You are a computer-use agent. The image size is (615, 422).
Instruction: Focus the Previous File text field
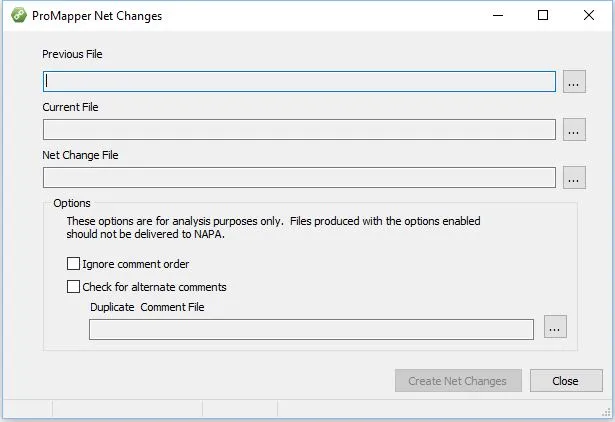point(299,82)
